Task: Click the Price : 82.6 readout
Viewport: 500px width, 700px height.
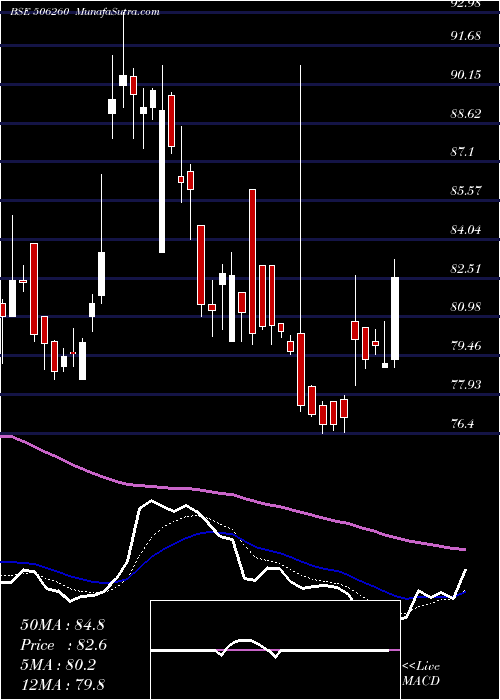Action: coord(64,645)
